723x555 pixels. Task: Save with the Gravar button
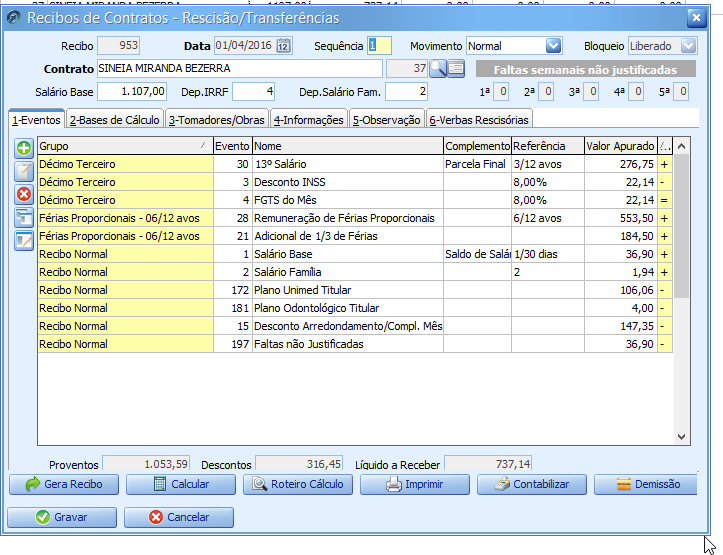click(62, 517)
